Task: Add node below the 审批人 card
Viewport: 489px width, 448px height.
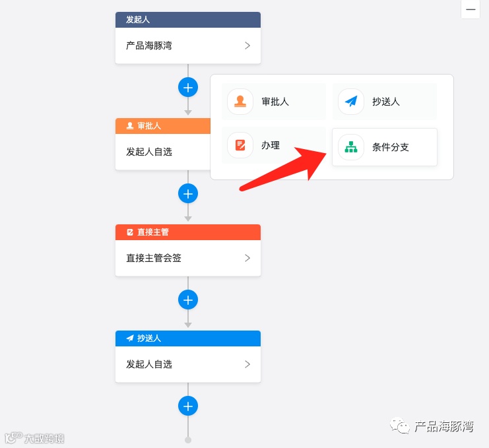Action: (x=187, y=193)
